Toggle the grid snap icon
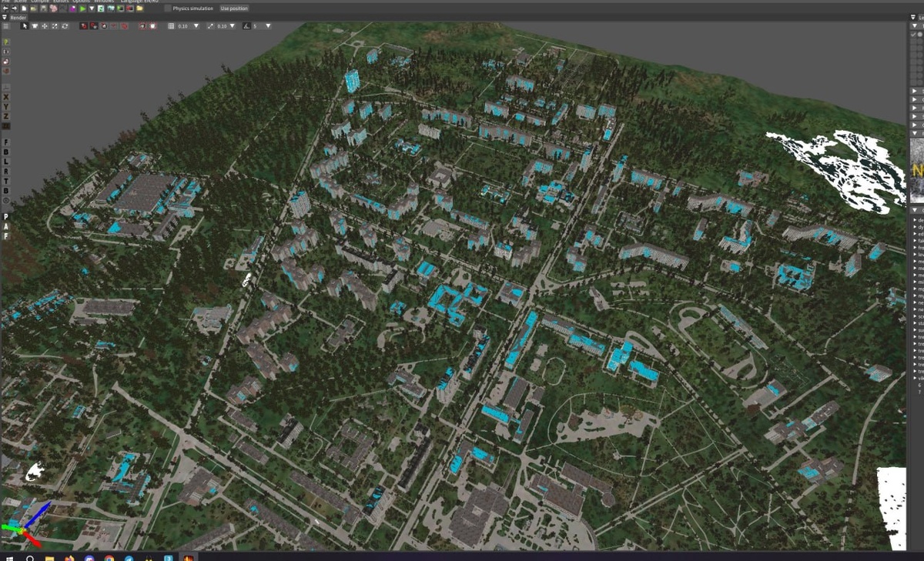 (x=171, y=26)
